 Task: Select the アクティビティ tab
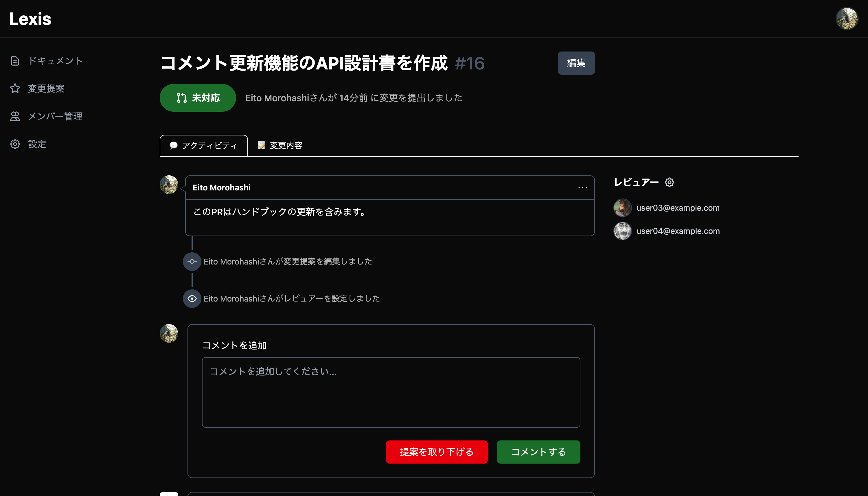(x=204, y=146)
